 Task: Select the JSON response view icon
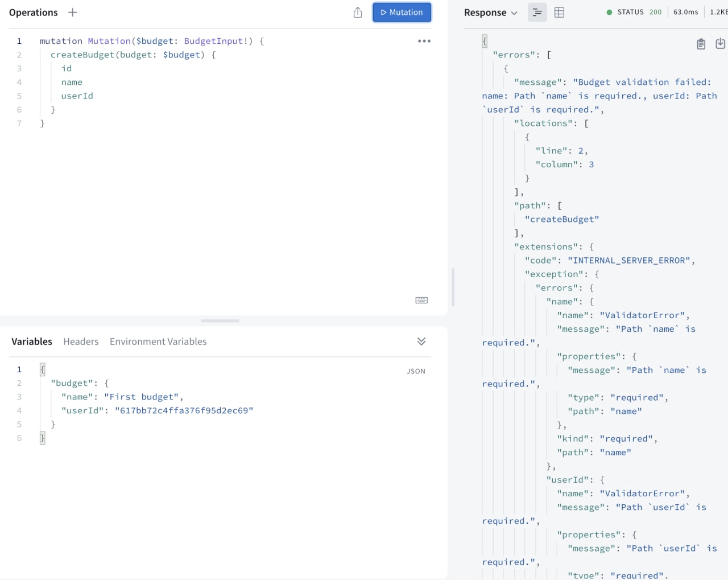537,13
